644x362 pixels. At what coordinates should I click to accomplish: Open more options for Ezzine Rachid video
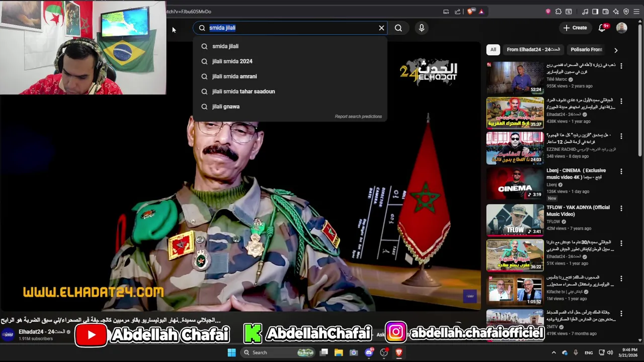(621, 136)
